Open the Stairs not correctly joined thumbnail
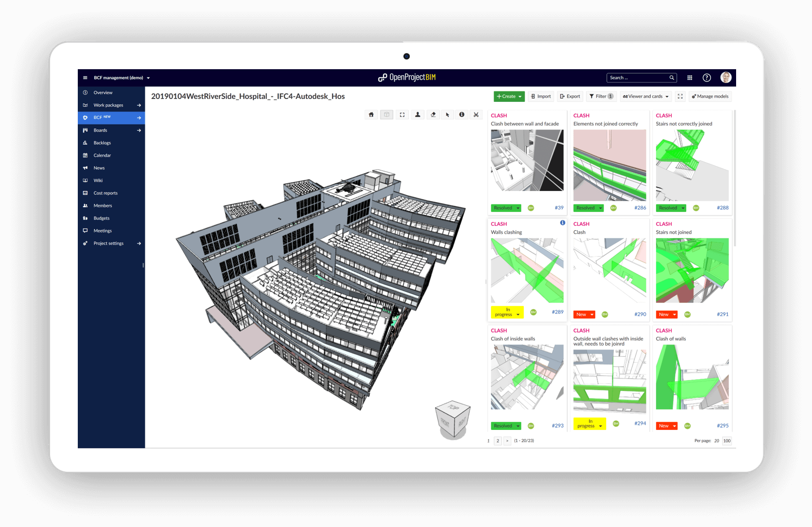The width and height of the screenshot is (812, 527). 692,165
